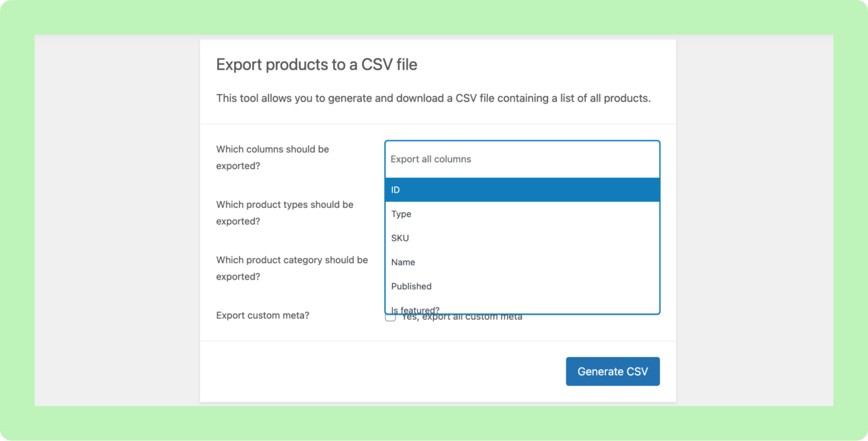This screenshot has height=441, width=868.
Task: Click the "Which product category should be exported?" label
Action: [x=291, y=268]
